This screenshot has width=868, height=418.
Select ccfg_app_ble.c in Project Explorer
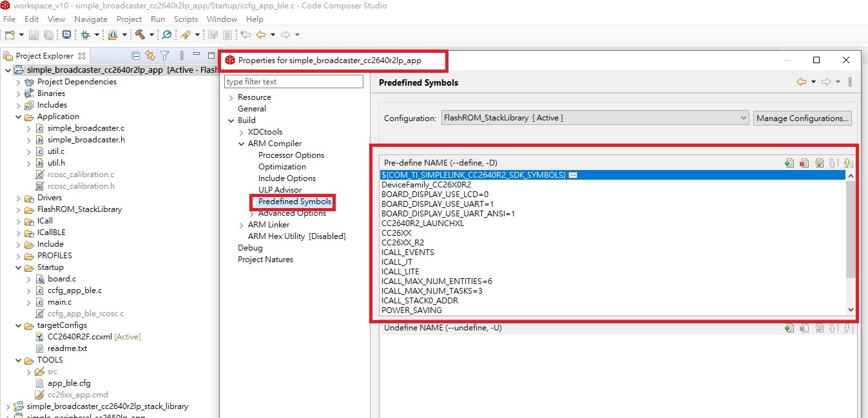[x=74, y=290]
